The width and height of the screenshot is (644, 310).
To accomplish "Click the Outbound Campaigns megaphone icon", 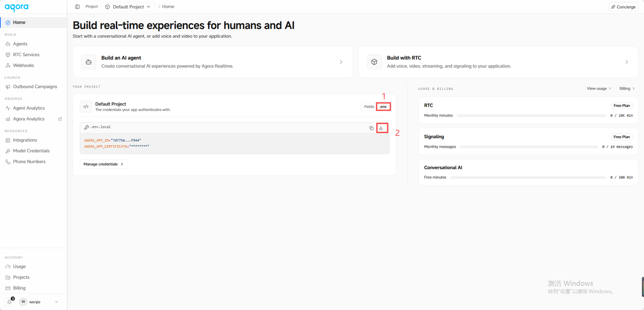I will click(x=8, y=87).
